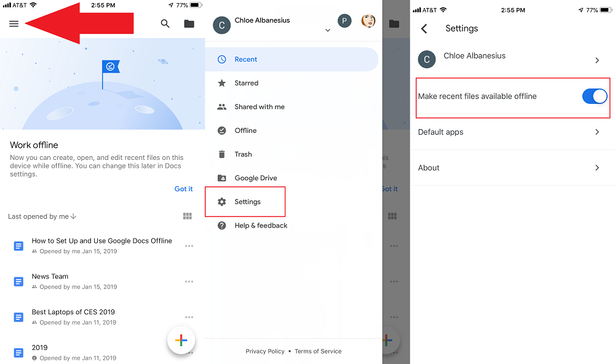
Task: Switch to grid view layout
Action: (x=188, y=216)
